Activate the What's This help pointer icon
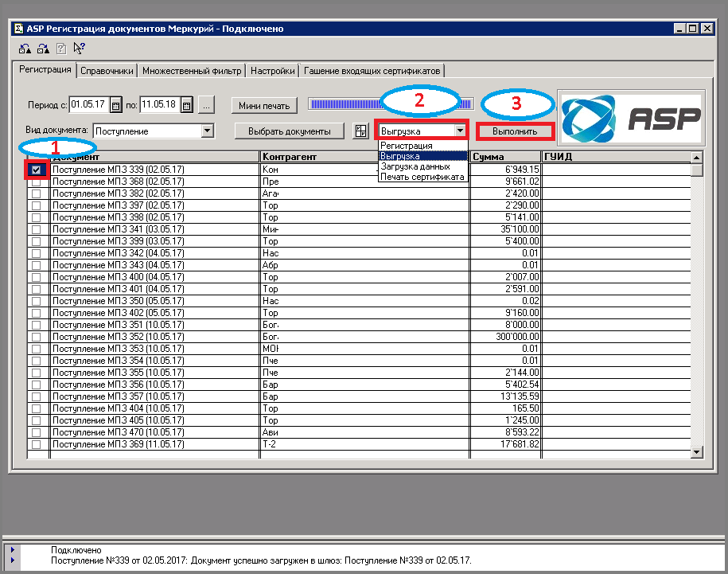Screen dimensions: 728x574 (x=79, y=49)
